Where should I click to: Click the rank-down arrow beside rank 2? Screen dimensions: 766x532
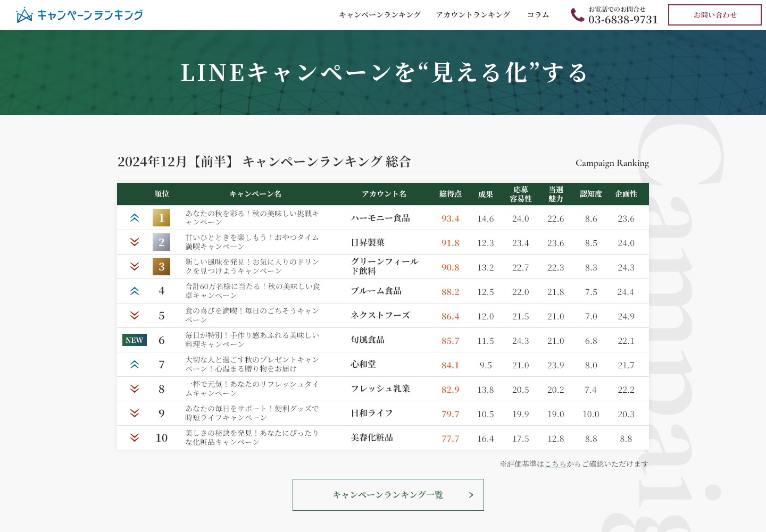[135, 242]
